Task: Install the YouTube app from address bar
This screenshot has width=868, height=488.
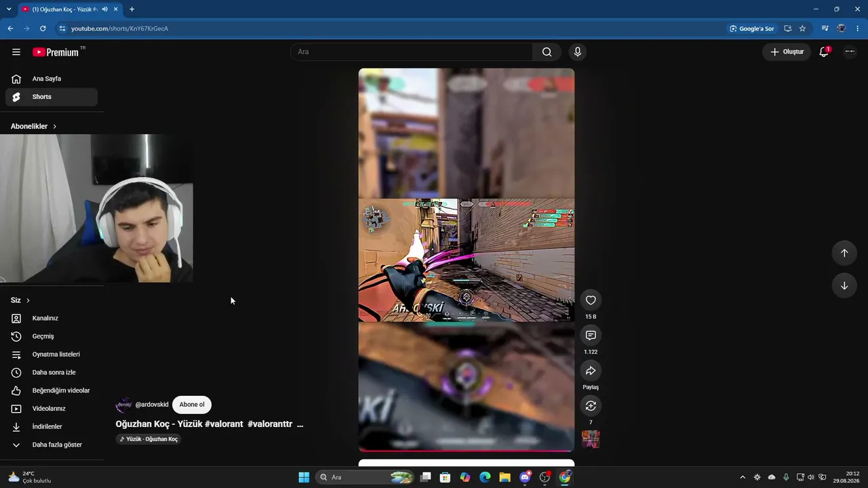Action: [x=787, y=28]
